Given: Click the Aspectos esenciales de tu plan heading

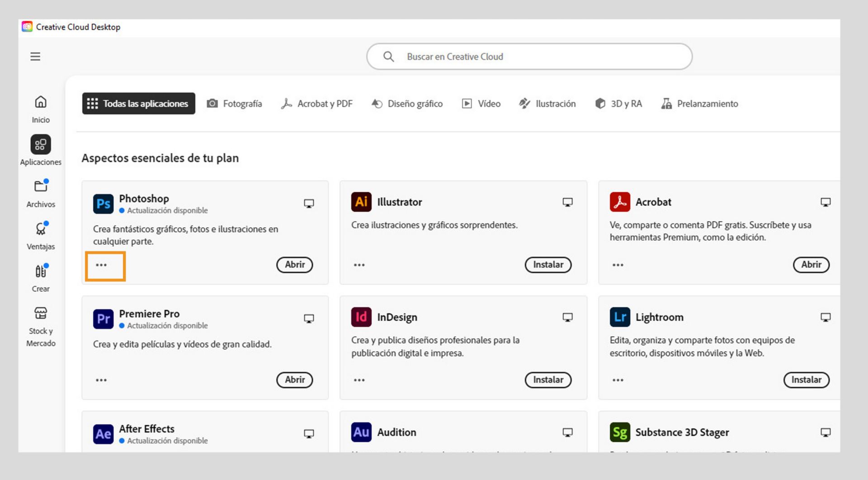Looking at the screenshot, I should point(160,158).
